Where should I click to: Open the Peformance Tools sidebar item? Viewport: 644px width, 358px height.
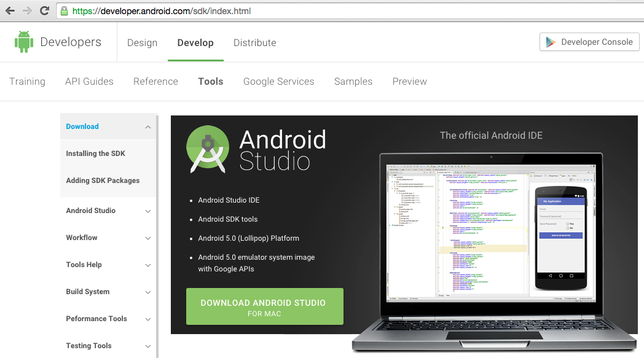[96, 319]
